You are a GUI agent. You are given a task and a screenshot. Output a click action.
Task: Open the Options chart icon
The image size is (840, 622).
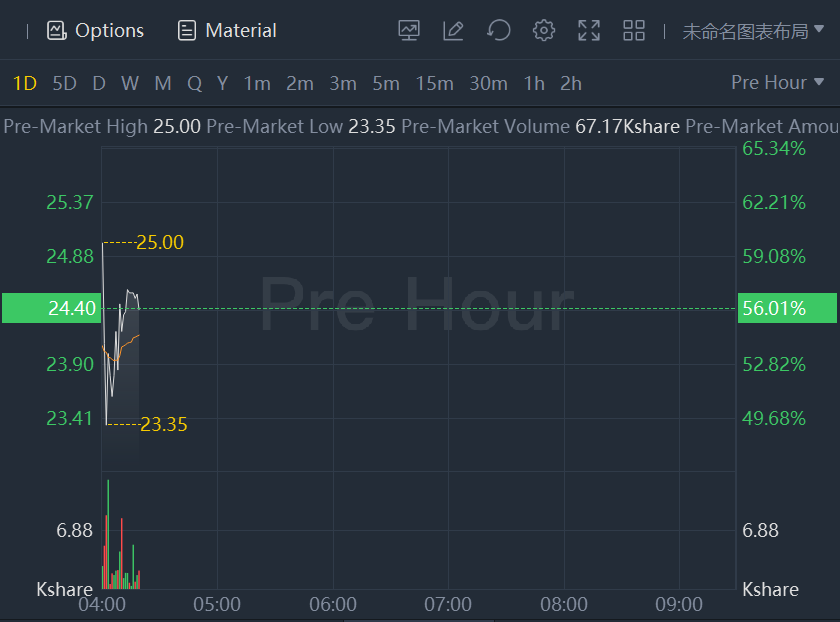[x=56, y=31]
